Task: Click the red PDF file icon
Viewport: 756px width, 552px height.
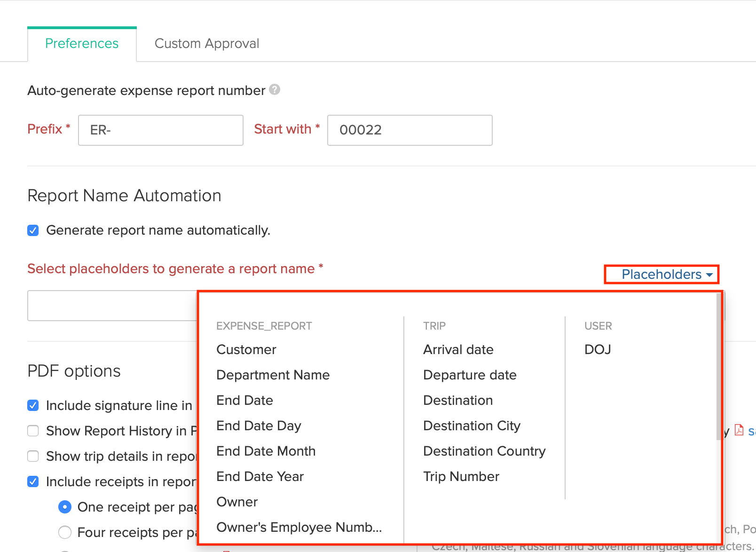Action: (739, 430)
